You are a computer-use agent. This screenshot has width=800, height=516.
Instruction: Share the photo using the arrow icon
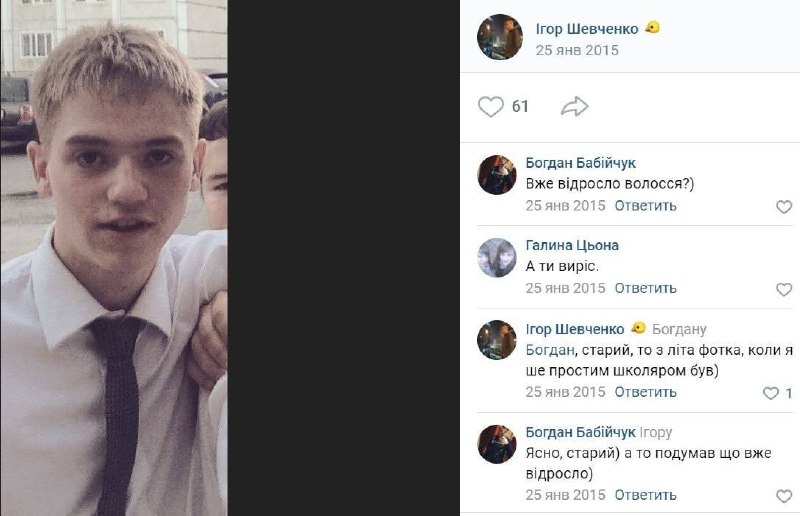click(x=574, y=107)
